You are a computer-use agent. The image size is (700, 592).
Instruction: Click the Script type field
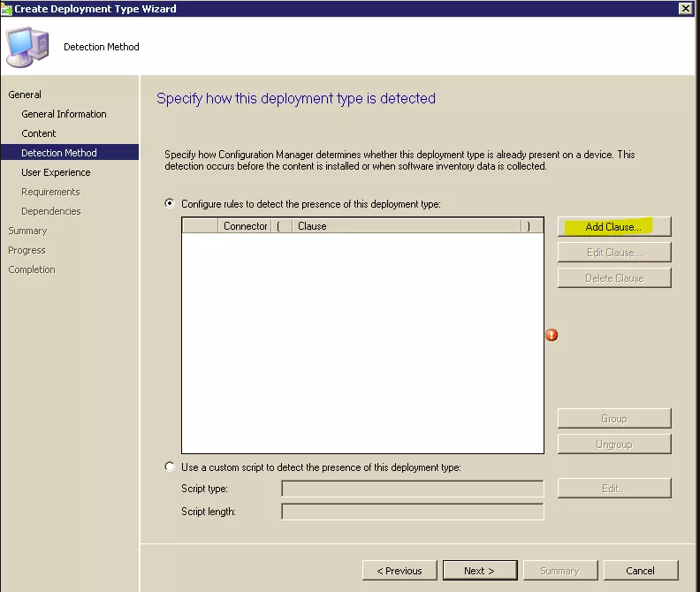click(413, 489)
